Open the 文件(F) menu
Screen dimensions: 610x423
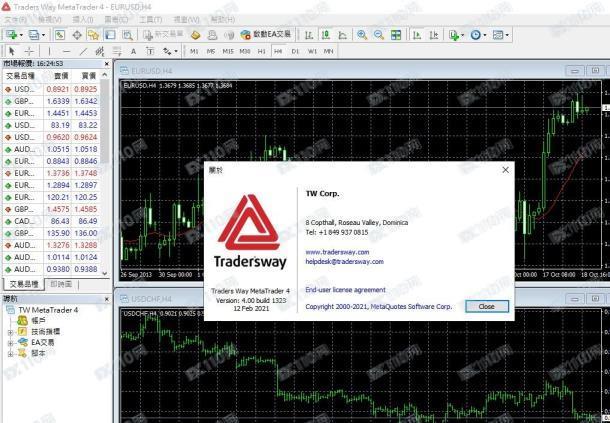coord(15,19)
